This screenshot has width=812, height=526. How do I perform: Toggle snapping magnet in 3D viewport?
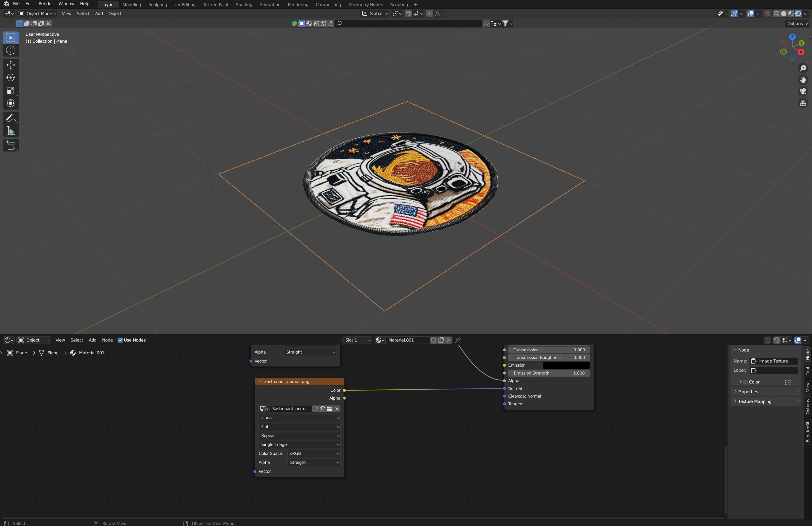(x=408, y=14)
